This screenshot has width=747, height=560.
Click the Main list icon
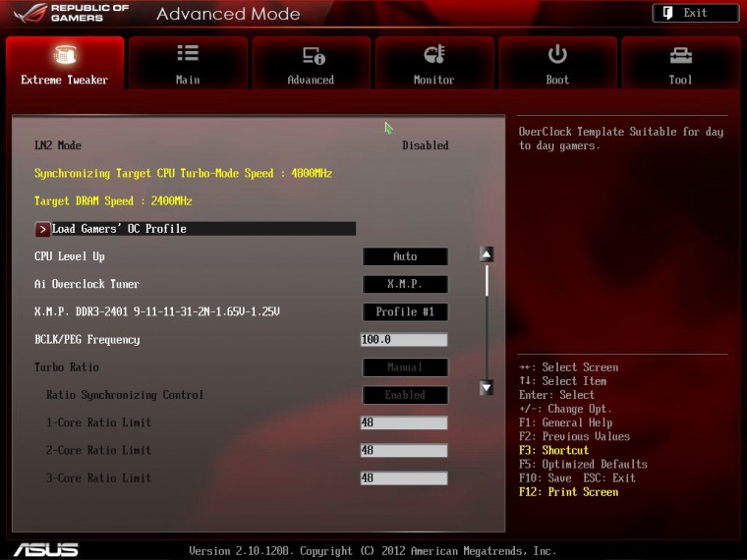pos(188,53)
